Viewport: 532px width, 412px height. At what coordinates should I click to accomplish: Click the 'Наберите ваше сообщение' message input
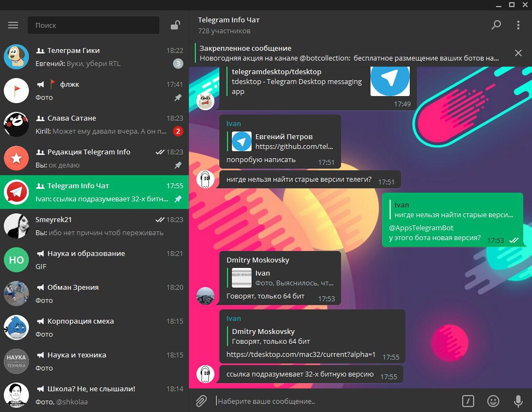click(x=336, y=401)
